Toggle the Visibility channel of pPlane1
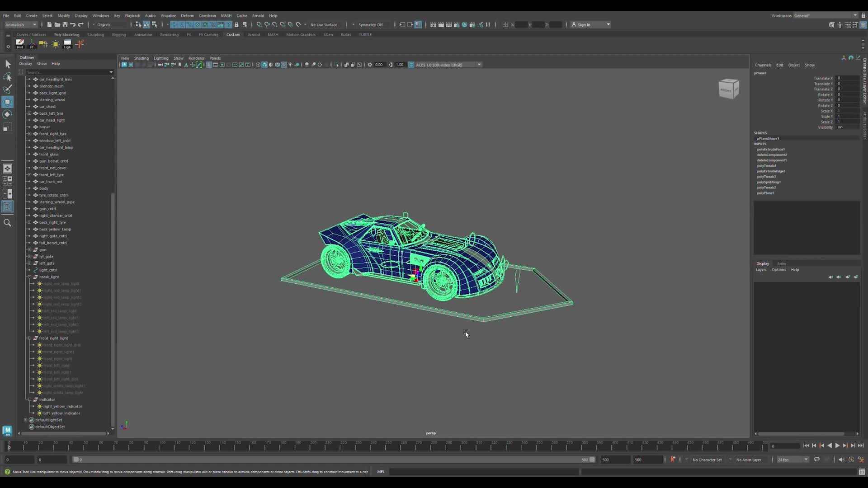 point(840,127)
